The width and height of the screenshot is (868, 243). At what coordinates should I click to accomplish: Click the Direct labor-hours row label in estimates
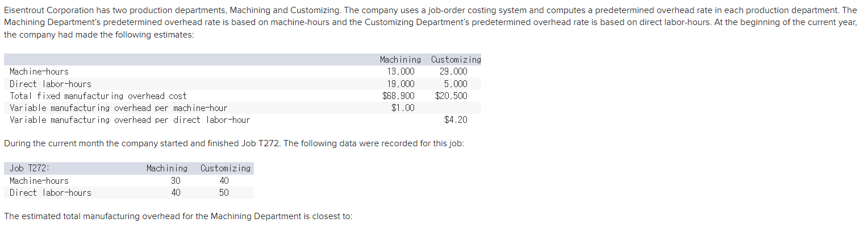coord(51,84)
